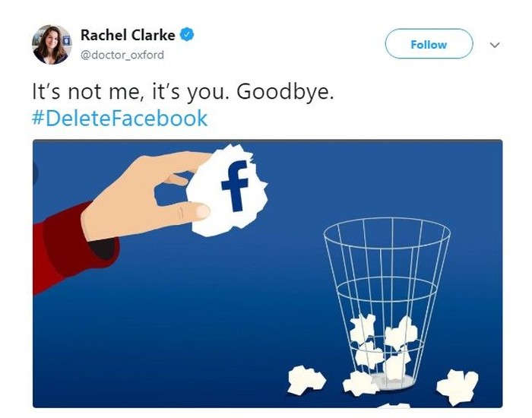The width and height of the screenshot is (532, 418).
Task: Click the Rachel Clarke display name
Action: [x=128, y=36]
